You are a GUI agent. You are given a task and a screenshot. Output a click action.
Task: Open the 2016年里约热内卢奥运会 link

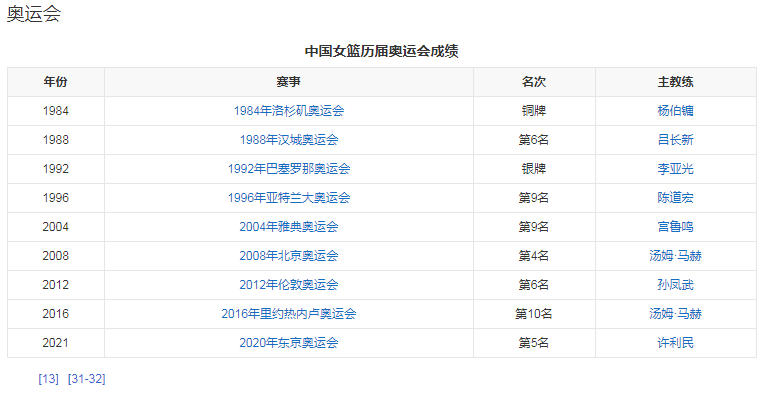click(x=289, y=313)
